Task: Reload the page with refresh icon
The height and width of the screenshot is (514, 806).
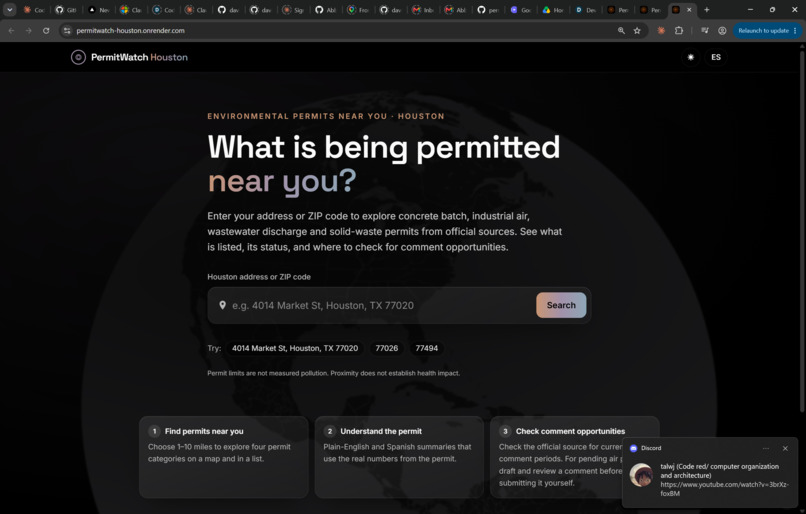Action: (x=46, y=31)
